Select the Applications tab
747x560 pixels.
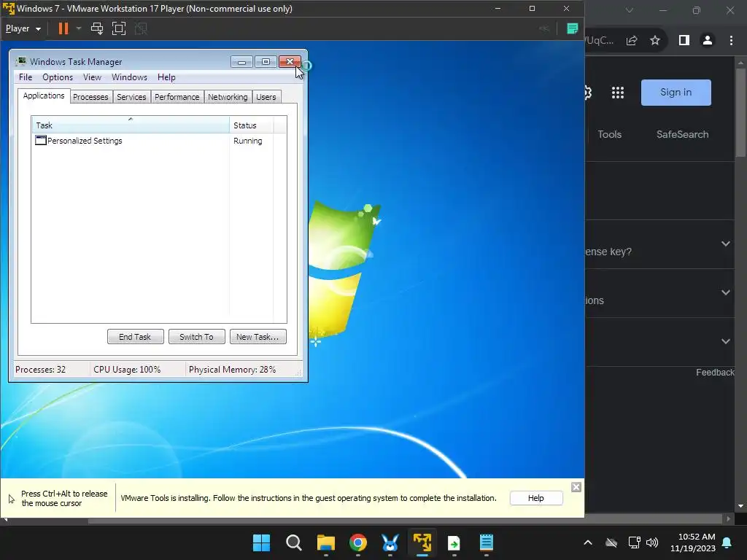point(44,96)
